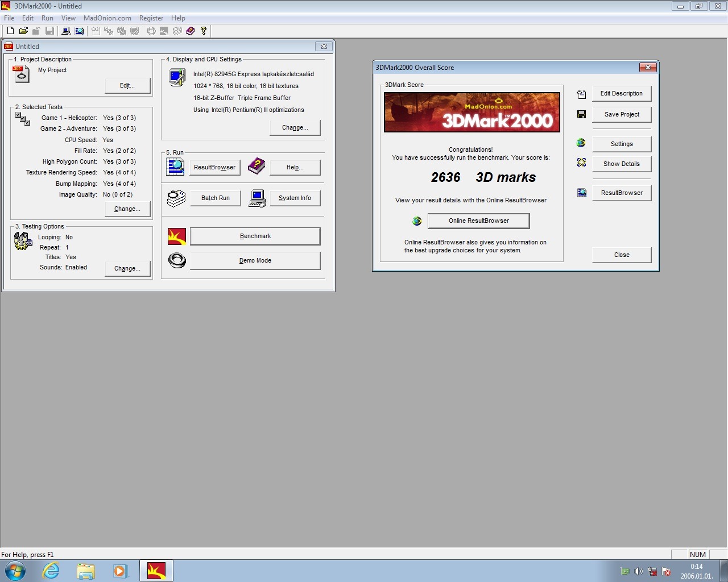Screen dimensions: 728x582
Task: Click the globe icon beside Online ResultBrowser
Action: point(417,221)
